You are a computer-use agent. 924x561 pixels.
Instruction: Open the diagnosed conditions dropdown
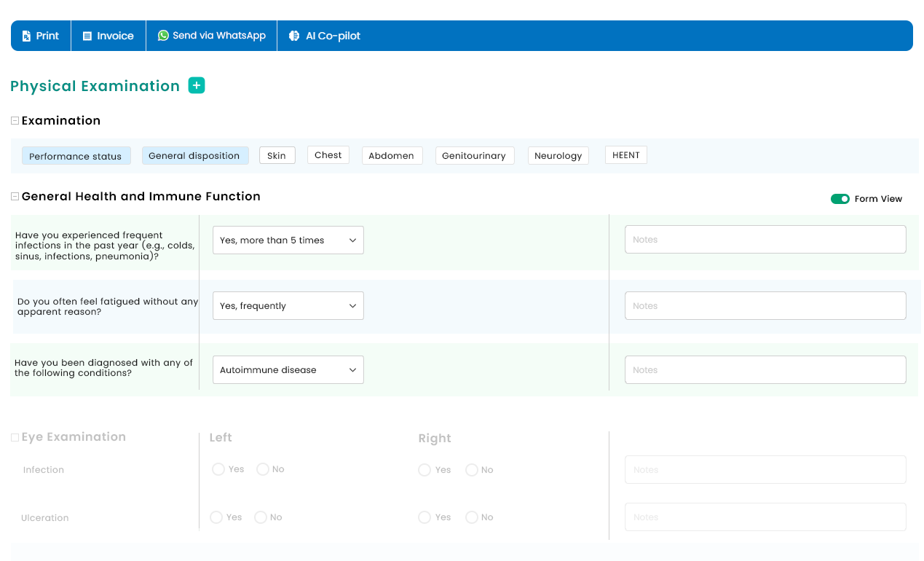[288, 370]
